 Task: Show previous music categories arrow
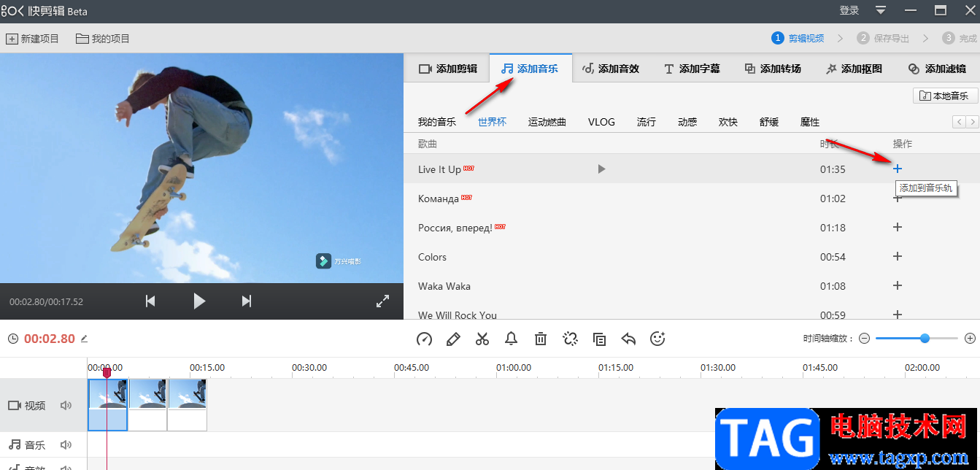960,121
